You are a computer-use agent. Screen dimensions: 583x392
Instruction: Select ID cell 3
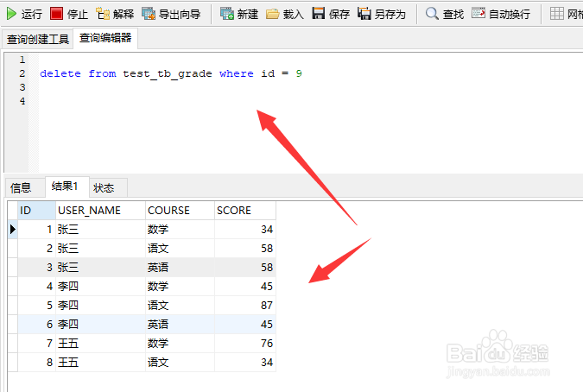pos(36,267)
